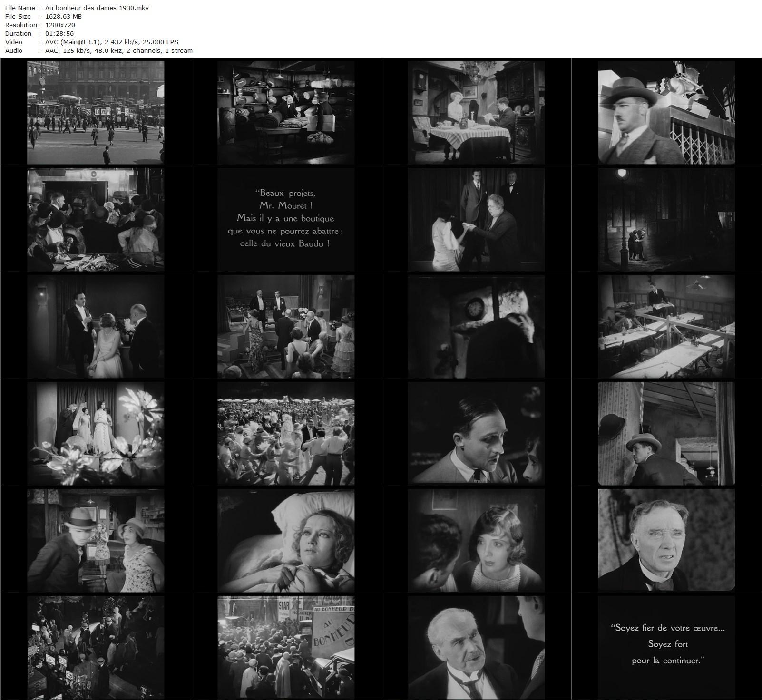The height and width of the screenshot is (700, 762).
Task: Select the empty restaurant tables thumbnail
Action: [666, 326]
